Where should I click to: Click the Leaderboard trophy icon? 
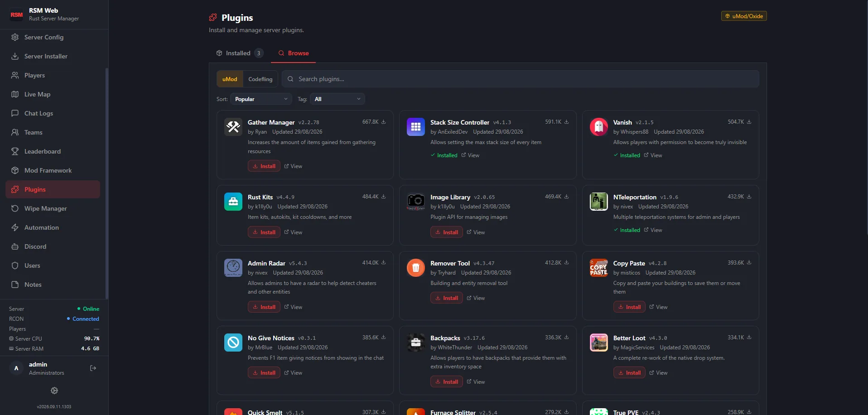point(15,151)
